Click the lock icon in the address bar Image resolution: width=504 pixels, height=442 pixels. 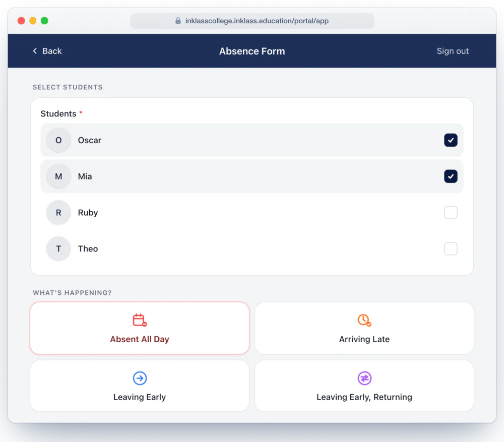click(x=178, y=21)
